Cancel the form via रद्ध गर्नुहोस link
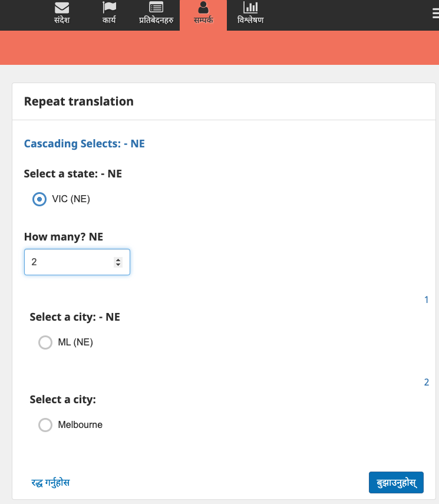 click(x=49, y=482)
